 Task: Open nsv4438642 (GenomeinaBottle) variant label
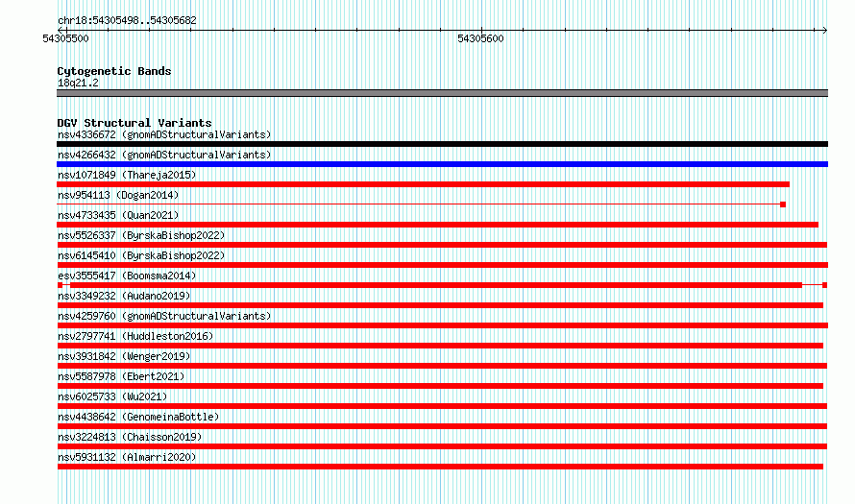pyautogui.click(x=138, y=417)
